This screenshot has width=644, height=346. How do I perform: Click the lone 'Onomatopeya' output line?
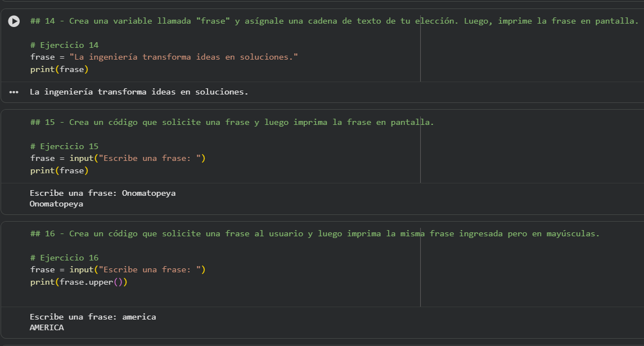click(x=56, y=204)
